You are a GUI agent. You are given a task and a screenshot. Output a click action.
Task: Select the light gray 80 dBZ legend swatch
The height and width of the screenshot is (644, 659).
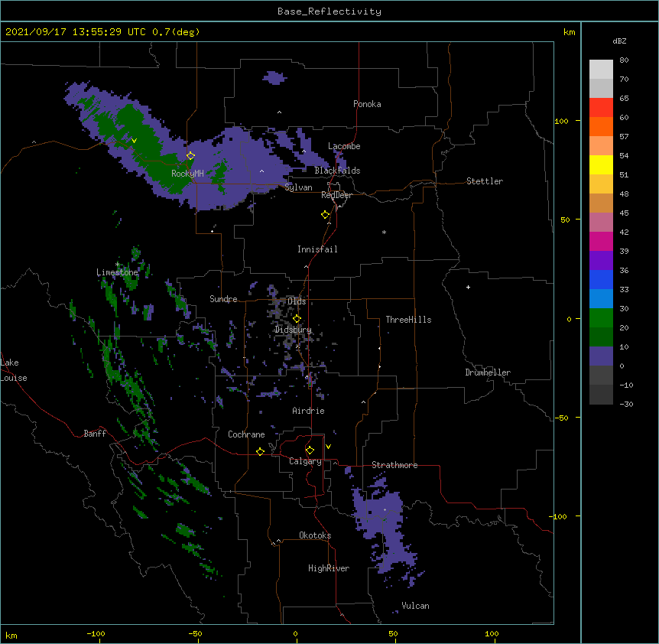click(601, 69)
